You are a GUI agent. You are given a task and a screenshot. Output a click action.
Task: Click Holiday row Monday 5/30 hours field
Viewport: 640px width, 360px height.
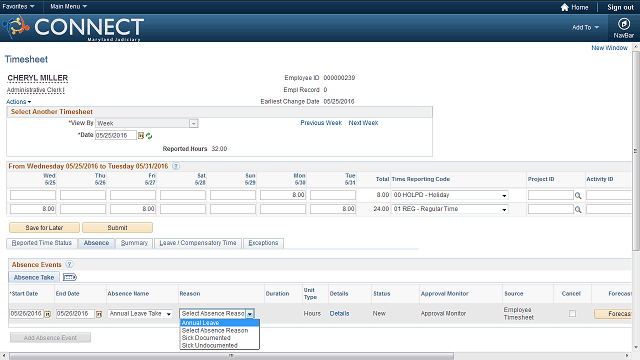tap(283, 195)
